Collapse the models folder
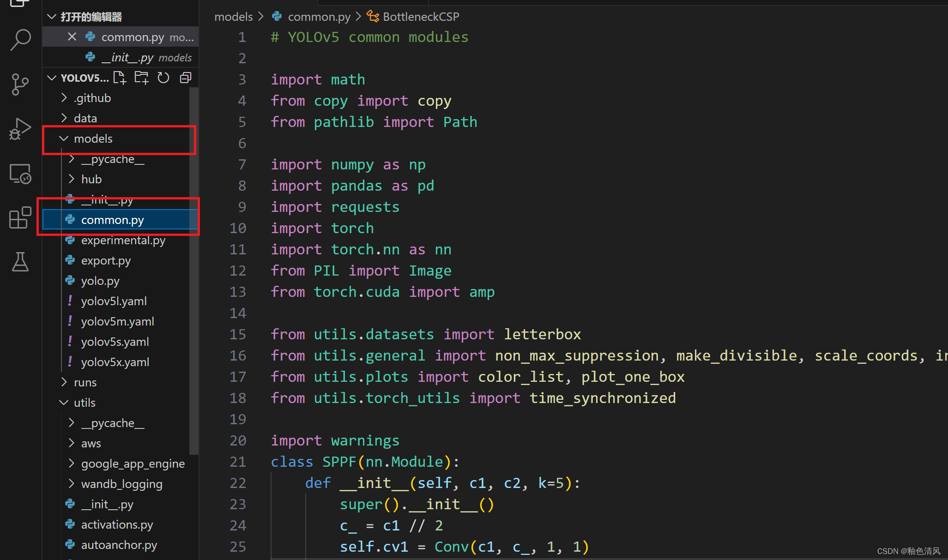948x560 pixels. click(64, 138)
